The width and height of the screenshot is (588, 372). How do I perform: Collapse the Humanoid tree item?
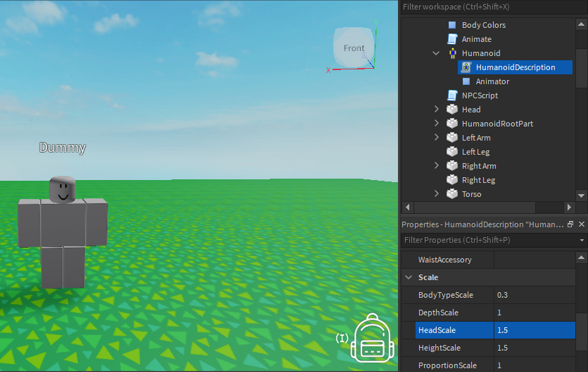436,53
